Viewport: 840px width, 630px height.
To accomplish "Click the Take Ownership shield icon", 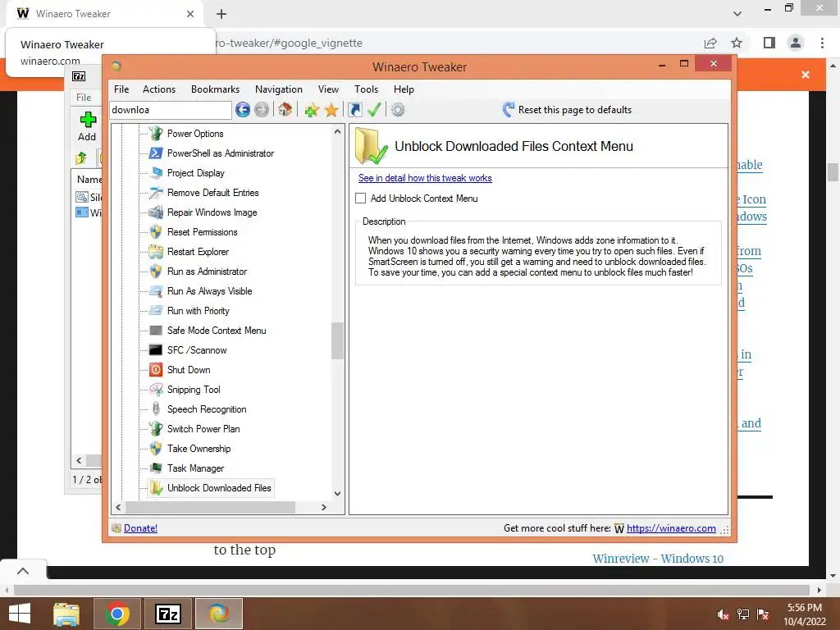I will click(x=156, y=449).
